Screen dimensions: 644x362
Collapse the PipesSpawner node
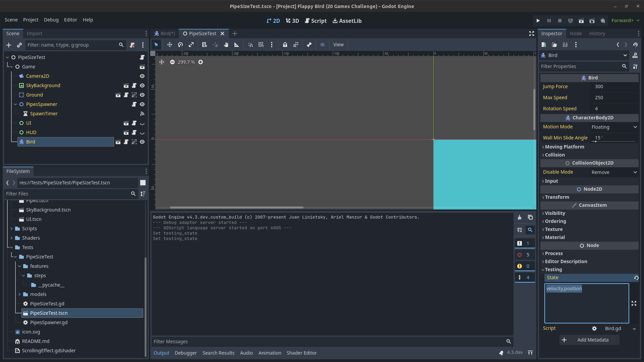[x=15, y=104]
